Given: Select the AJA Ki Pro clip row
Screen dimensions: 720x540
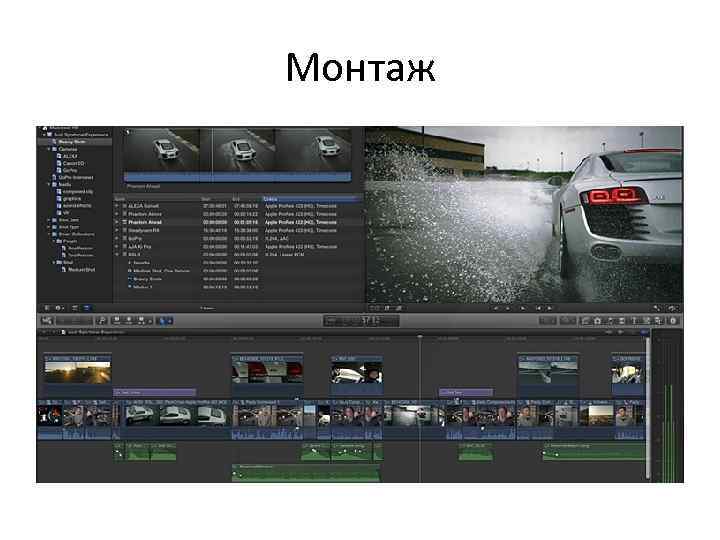Looking at the screenshot, I should coord(238,247).
